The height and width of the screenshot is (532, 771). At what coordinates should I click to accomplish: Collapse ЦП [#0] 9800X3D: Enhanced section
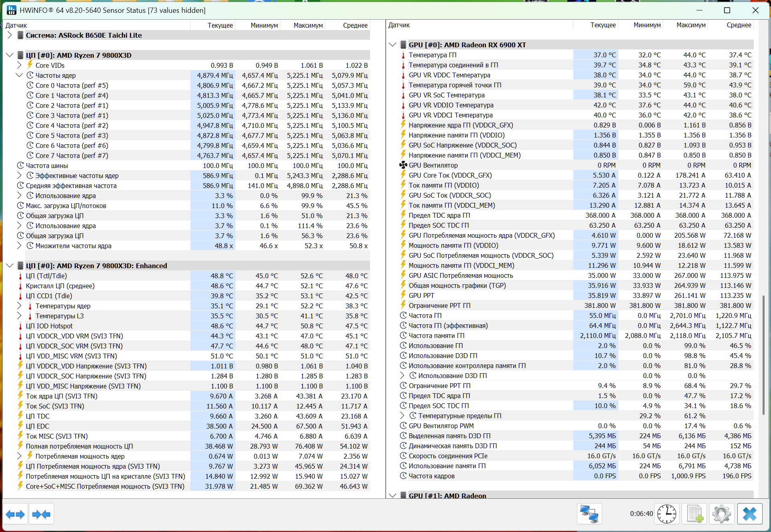tap(10, 266)
